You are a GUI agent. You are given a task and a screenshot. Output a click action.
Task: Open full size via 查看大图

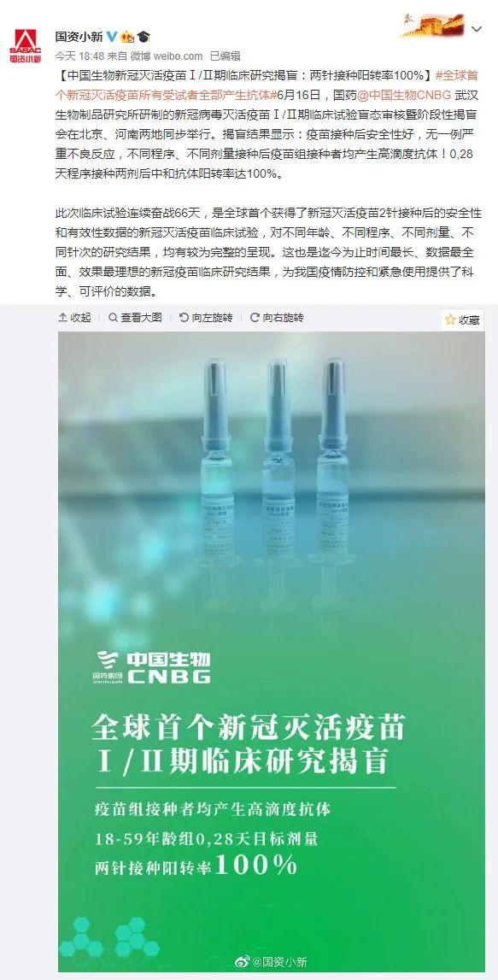click(x=135, y=318)
